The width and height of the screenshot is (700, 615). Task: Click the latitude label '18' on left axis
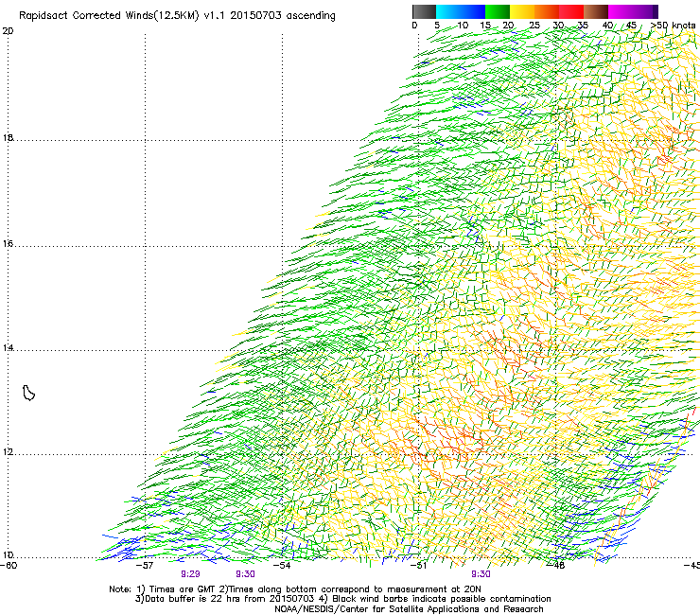(8, 137)
